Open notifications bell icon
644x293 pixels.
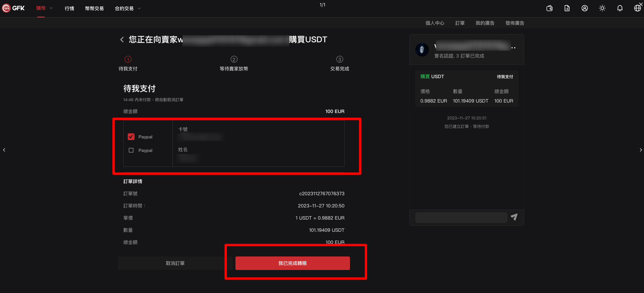point(620,8)
